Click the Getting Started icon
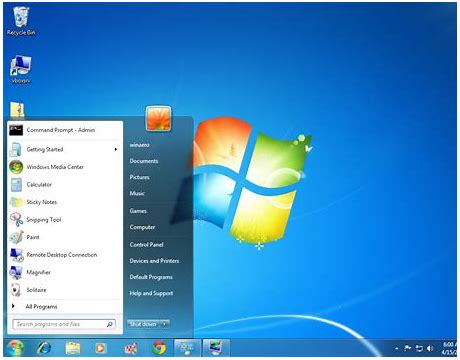 [x=16, y=149]
